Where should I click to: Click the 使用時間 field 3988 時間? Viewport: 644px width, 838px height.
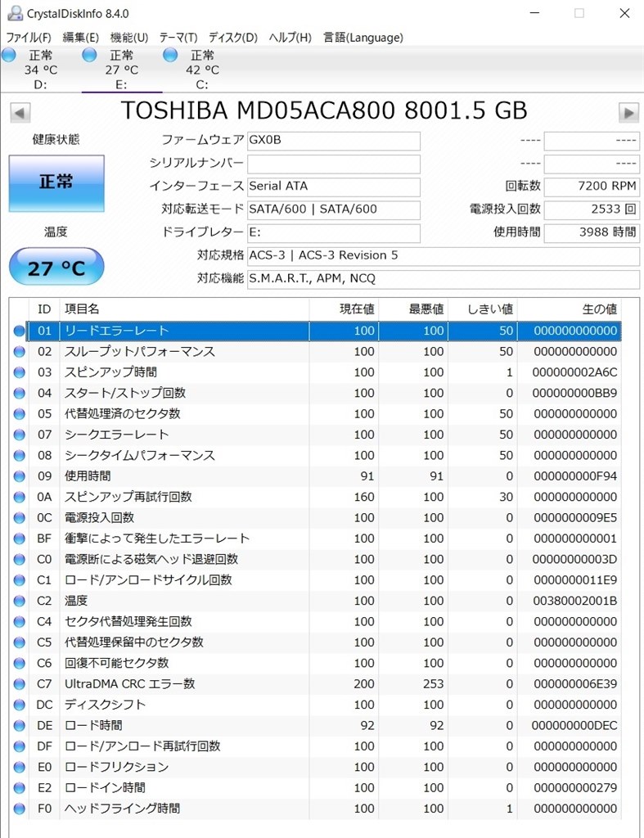point(592,232)
